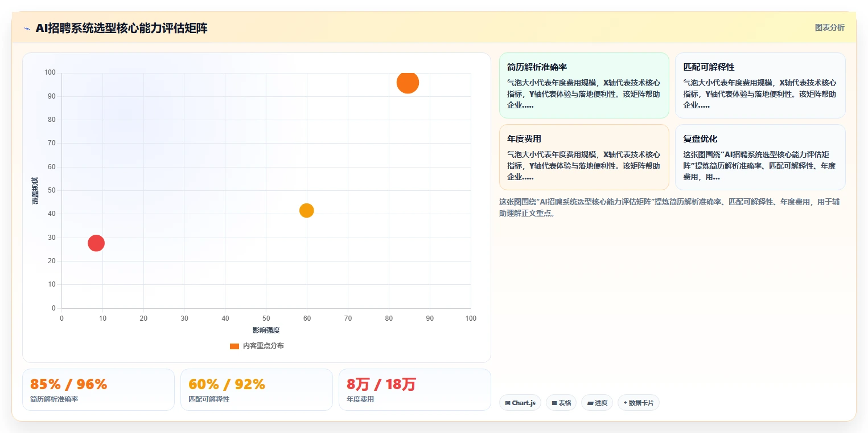This screenshot has height=433, width=868.
Task: Click the y-axis tick label 100
Action: click(x=50, y=72)
